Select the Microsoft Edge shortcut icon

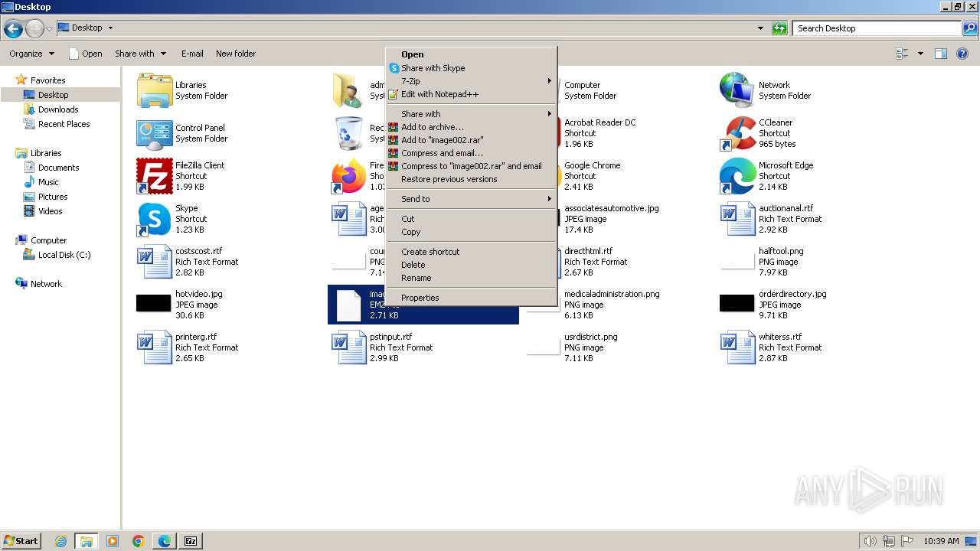[x=738, y=176]
